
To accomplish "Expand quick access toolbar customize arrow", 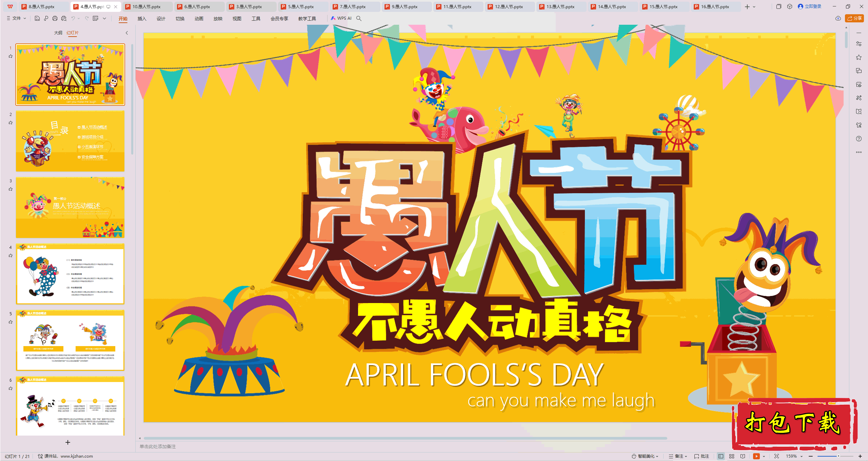I will pos(104,18).
